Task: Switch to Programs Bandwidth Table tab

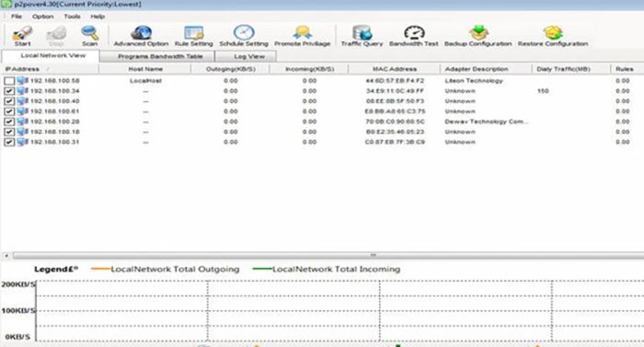Action: coord(157,56)
